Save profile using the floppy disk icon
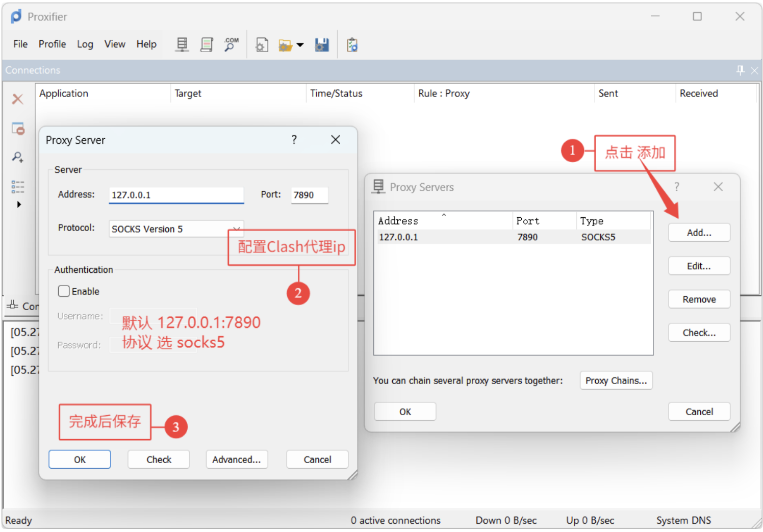The width and height of the screenshot is (763, 532). (322, 45)
